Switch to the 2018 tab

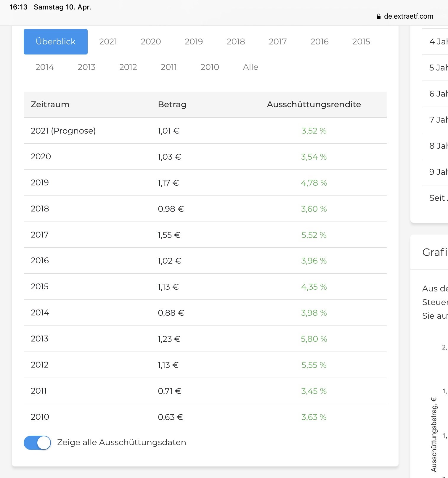[236, 42]
